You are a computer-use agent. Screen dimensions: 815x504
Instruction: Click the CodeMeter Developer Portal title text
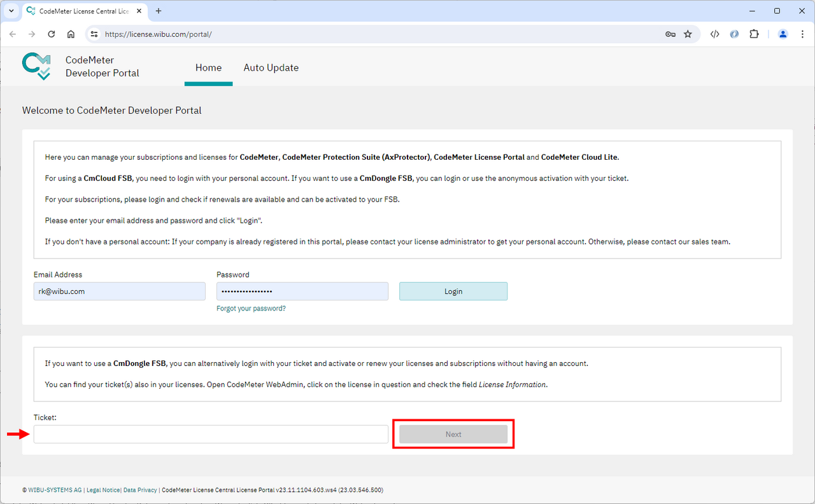pos(103,66)
